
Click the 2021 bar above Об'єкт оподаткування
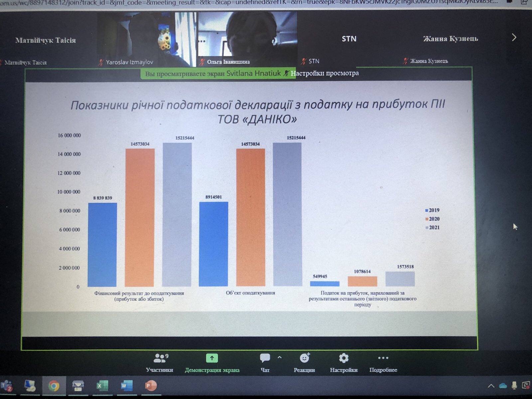point(287,214)
